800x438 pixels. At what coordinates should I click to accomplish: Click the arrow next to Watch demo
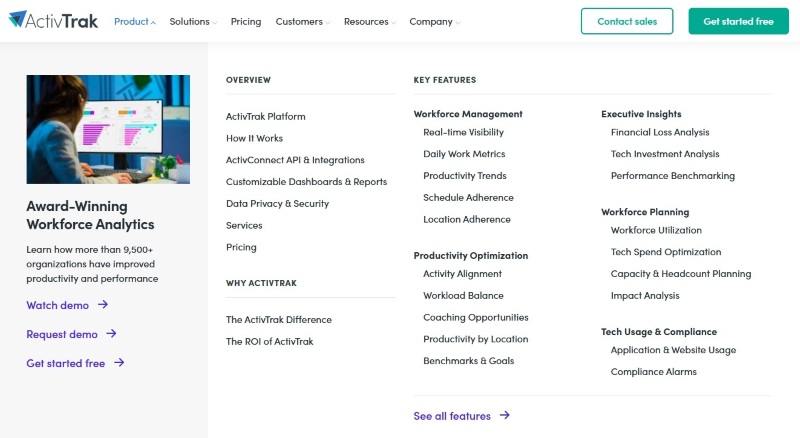[103, 305]
